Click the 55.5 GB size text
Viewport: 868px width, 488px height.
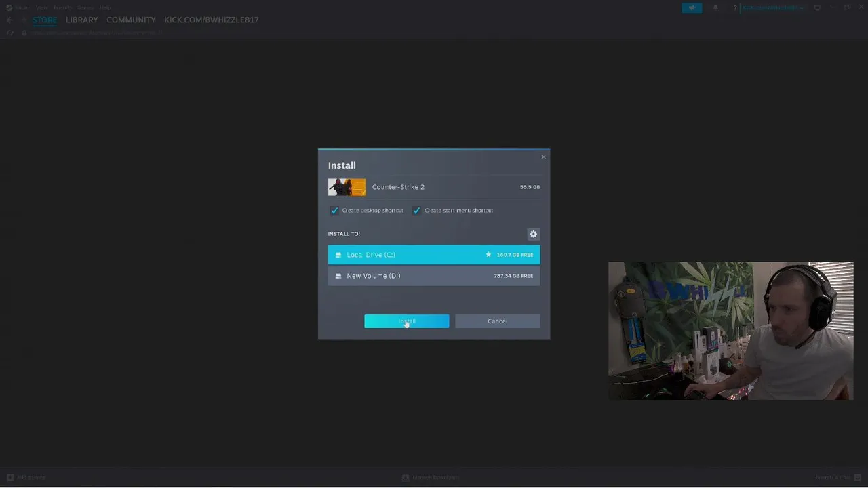pos(530,187)
